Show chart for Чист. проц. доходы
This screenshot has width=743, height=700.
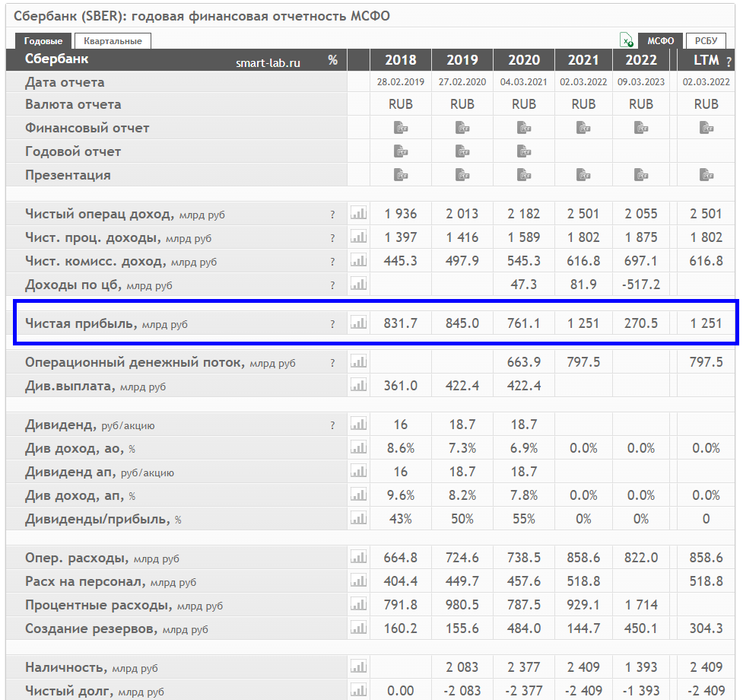click(359, 237)
